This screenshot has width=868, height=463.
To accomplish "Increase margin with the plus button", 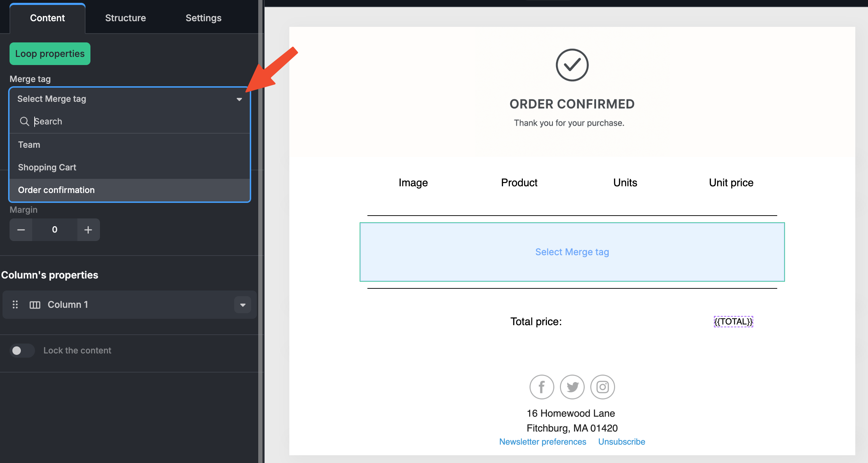I will coord(88,230).
